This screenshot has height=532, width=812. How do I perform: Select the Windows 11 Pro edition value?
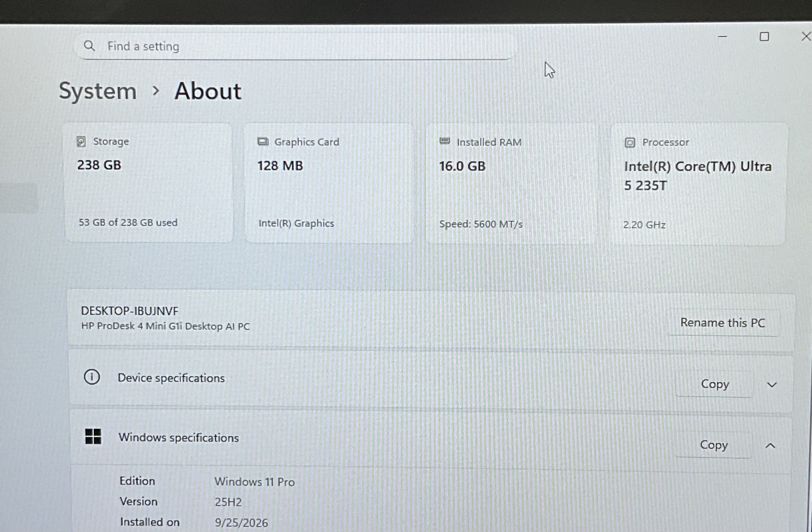[254, 482]
